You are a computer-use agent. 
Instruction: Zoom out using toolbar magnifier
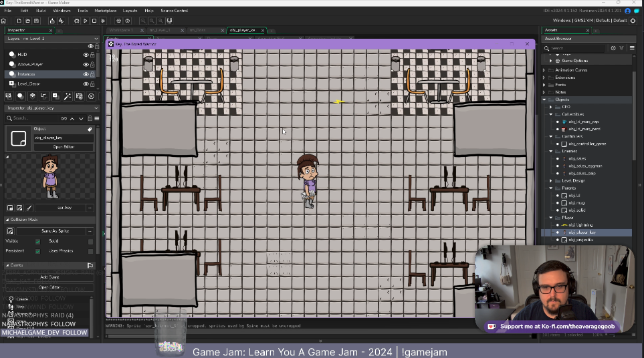143,21
